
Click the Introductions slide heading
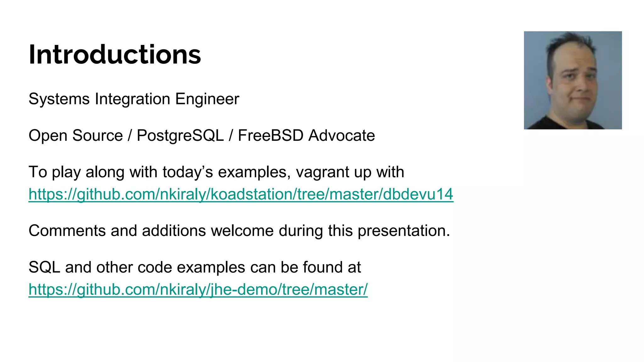pyautogui.click(x=115, y=54)
